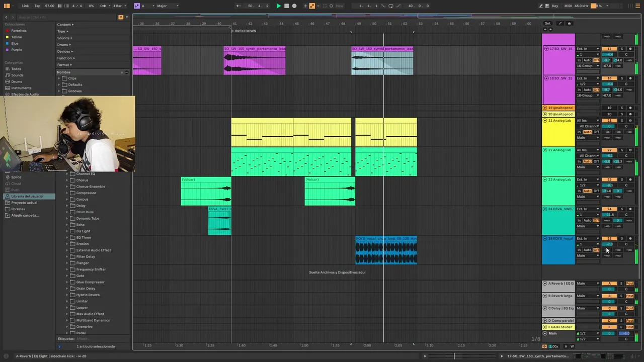Toggle Post on A Reverb return
The image size is (644, 362).
pyautogui.click(x=629, y=284)
